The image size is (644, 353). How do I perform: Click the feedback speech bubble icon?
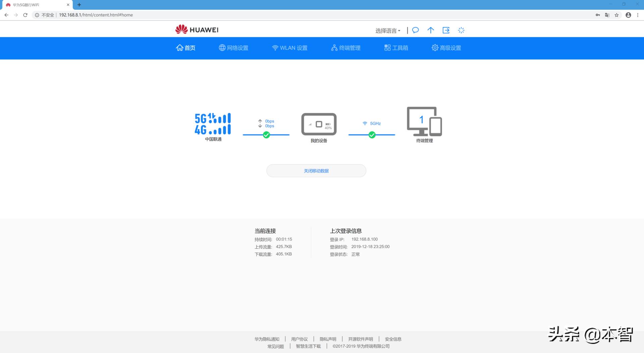(415, 30)
